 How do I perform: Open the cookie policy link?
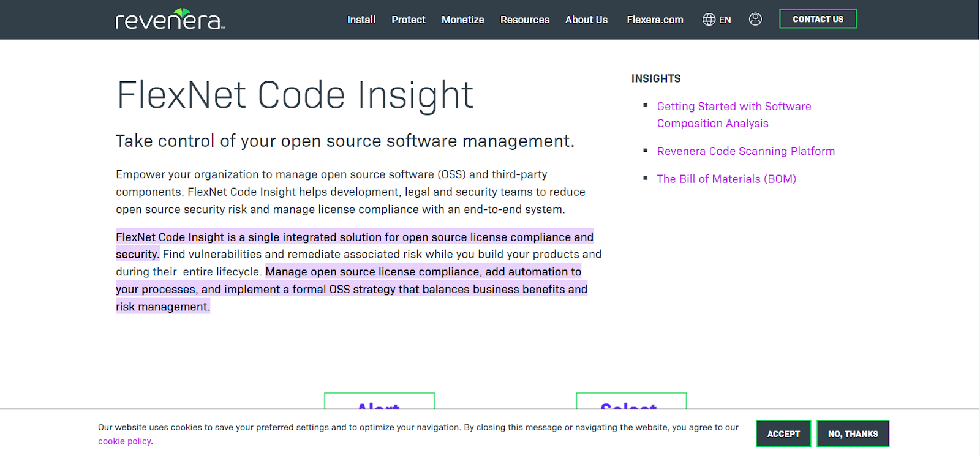point(124,441)
